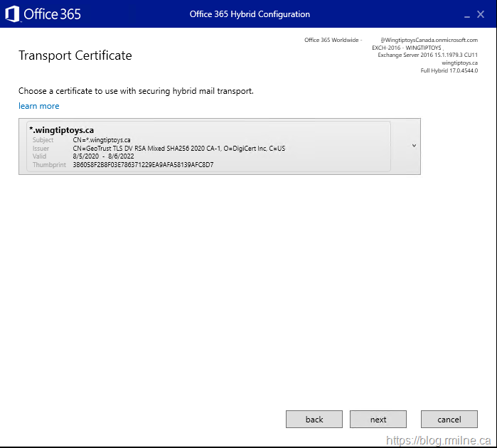This screenshot has height=448, width=497.
Task: Click the WingtiptoysCanada.onmicrosoft.com tenant text
Action: click(x=428, y=40)
